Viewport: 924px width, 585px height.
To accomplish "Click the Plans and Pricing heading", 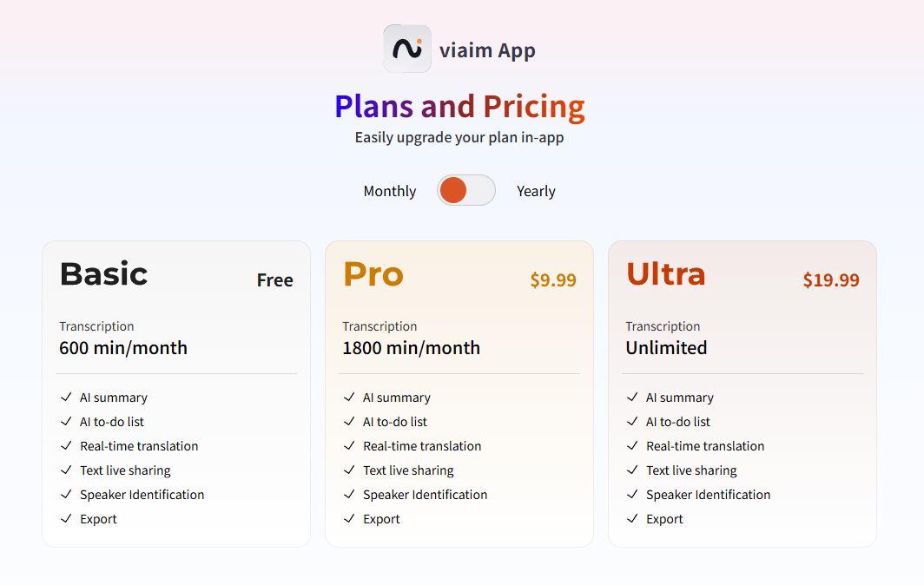I will [459, 107].
